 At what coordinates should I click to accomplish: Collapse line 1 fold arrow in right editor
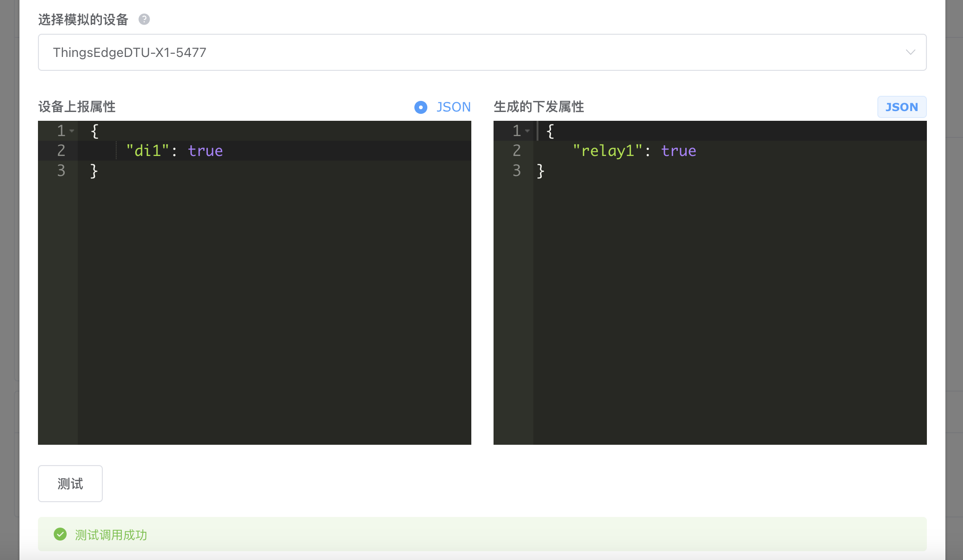click(x=527, y=131)
